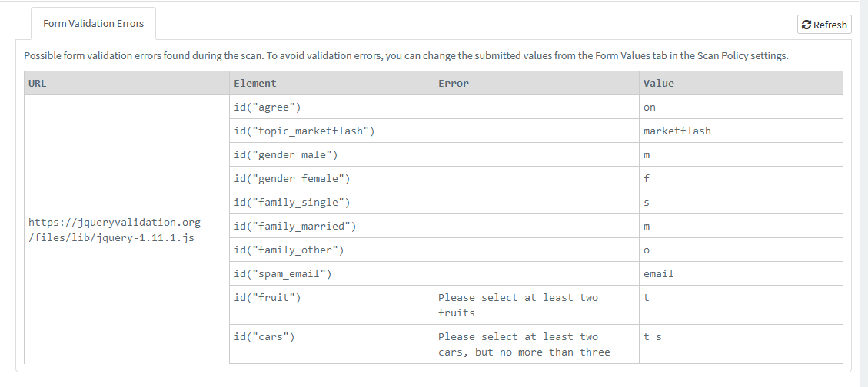Select the id("family_married") element cell

pos(294,226)
